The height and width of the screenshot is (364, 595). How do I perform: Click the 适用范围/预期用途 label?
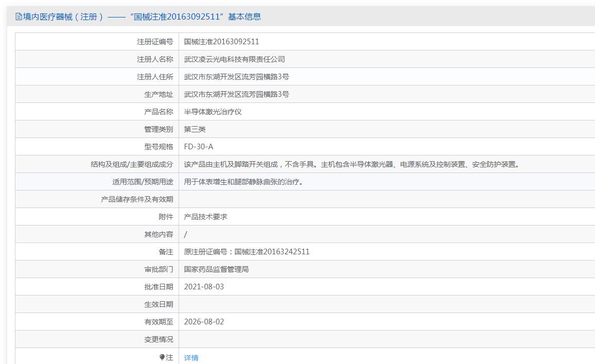(143, 182)
